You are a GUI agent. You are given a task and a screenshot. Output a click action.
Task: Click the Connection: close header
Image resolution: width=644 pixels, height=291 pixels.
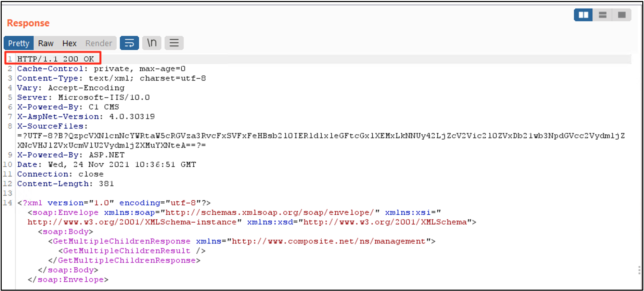click(60, 174)
